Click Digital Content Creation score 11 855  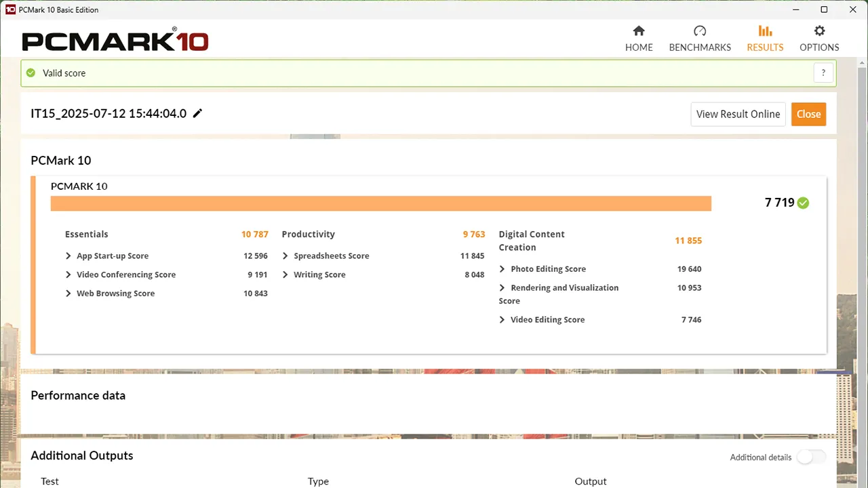click(x=688, y=241)
